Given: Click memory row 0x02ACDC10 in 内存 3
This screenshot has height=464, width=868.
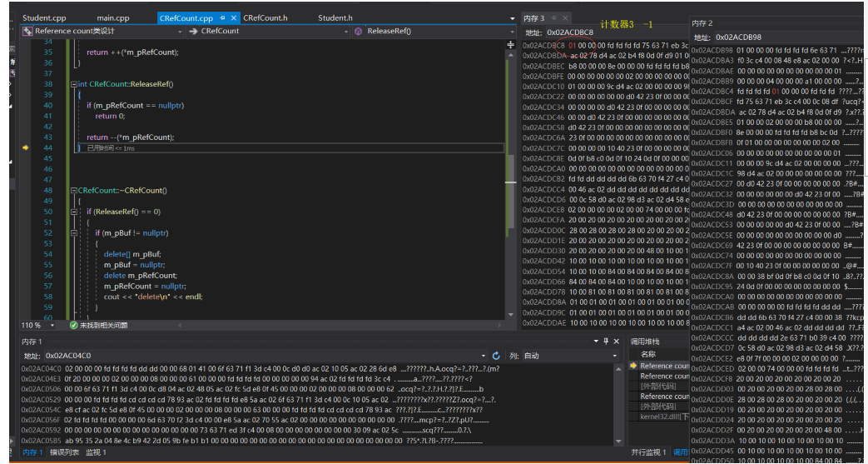Looking at the screenshot, I should pyautogui.click(x=606, y=87).
